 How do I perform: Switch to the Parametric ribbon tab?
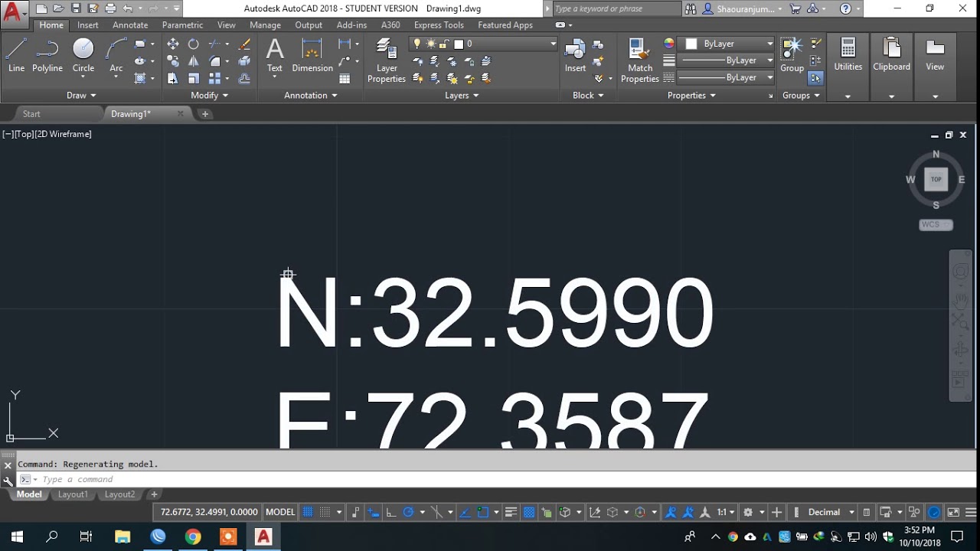(x=182, y=25)
